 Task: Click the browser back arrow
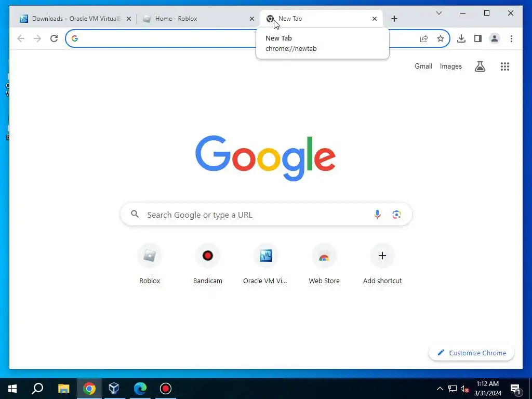pyautogui.click(x=21, y=38)
